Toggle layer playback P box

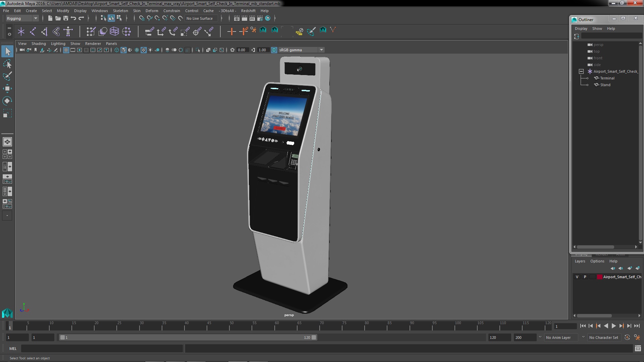(585, 277)
